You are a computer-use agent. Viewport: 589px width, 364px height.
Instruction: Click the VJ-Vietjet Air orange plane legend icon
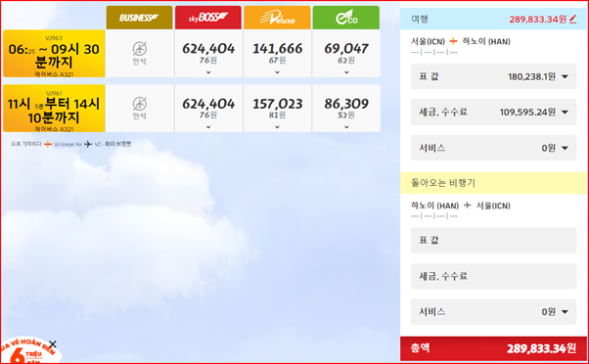point(48,144)
